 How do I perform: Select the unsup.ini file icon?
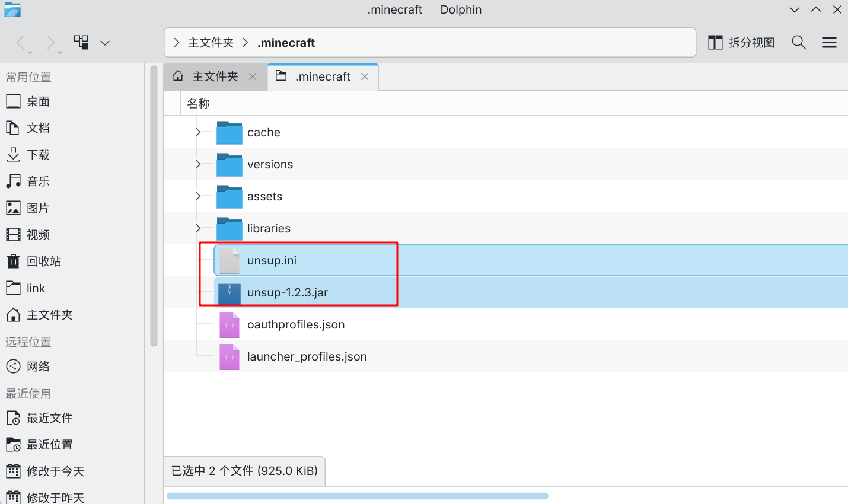229,260
